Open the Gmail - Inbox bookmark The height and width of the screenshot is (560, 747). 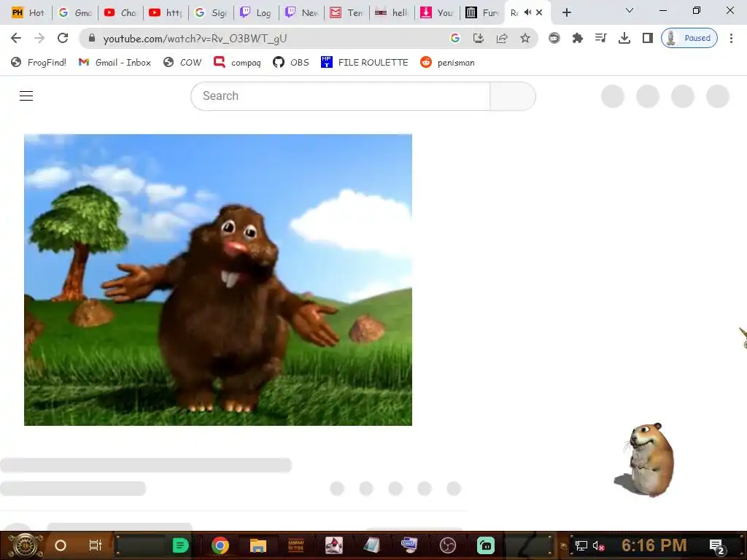(115, 63)
